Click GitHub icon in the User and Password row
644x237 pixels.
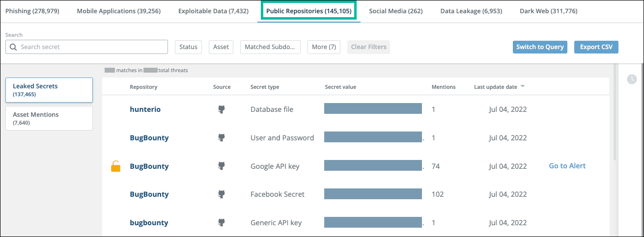(222, 138)
